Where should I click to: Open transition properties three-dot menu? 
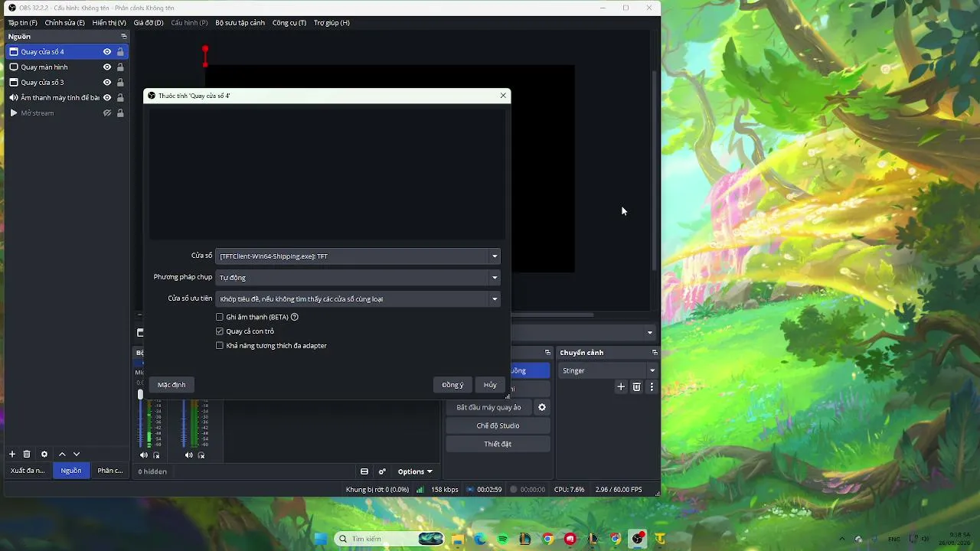tap(652, 387)
